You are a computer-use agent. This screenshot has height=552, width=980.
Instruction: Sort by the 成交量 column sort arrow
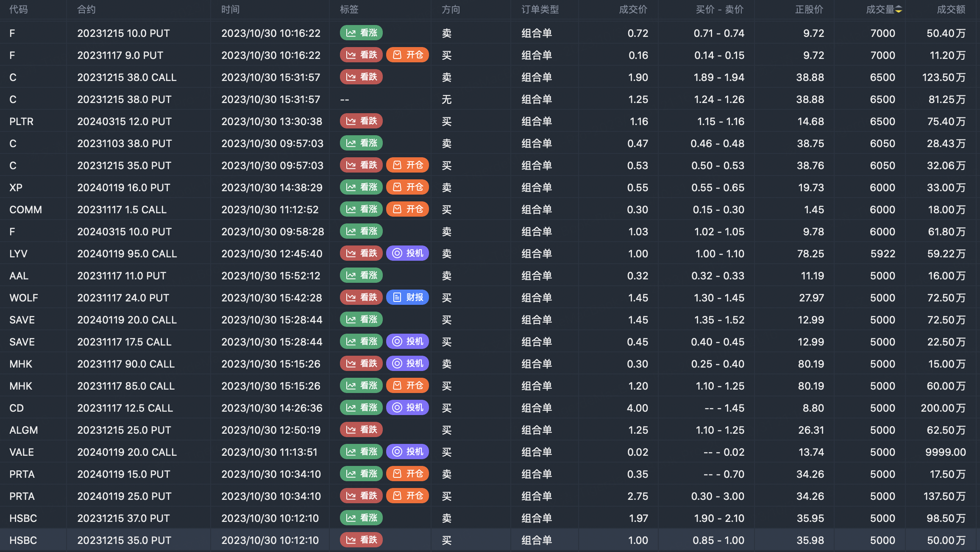898,9
